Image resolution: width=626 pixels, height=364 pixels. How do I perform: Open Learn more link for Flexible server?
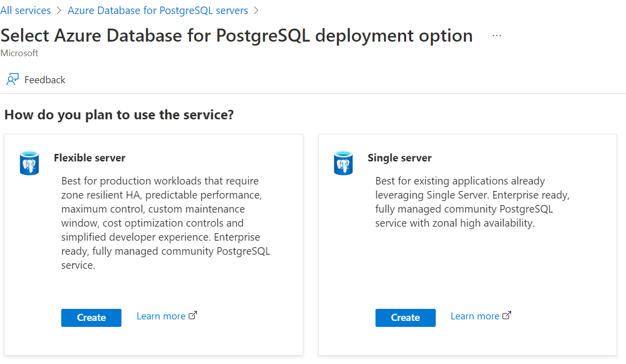(161, 316)
